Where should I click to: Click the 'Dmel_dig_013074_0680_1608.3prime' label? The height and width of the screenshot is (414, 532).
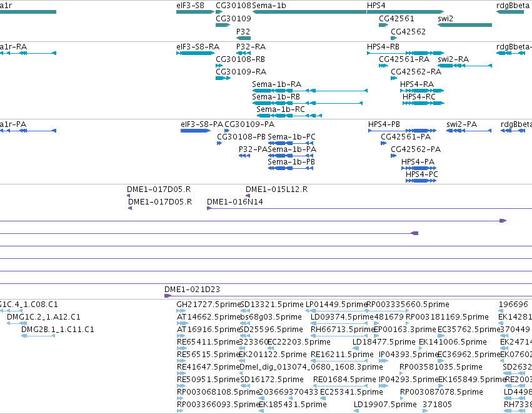(x=311, y=367)
